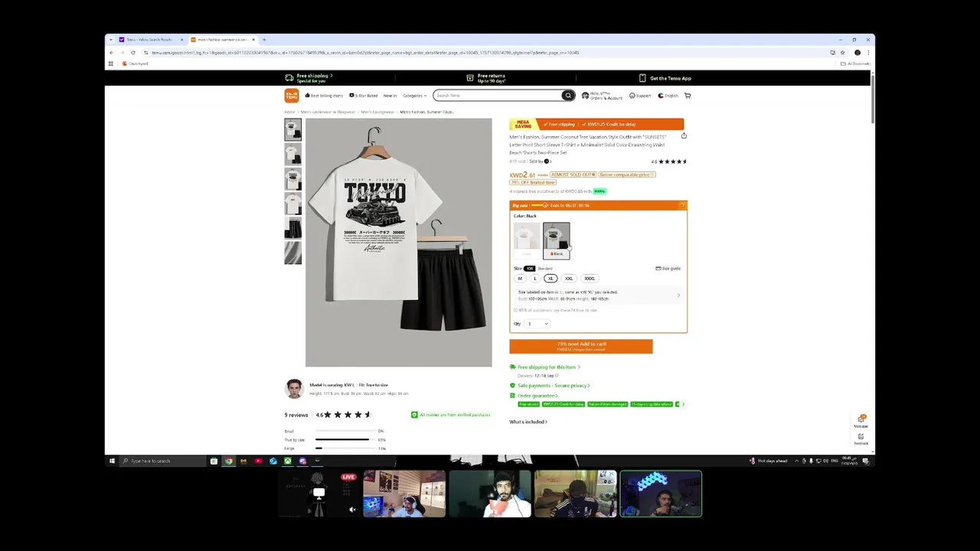Click Chrome icon in taskbar
980x551 pixels.
click(x=228, y=461)
